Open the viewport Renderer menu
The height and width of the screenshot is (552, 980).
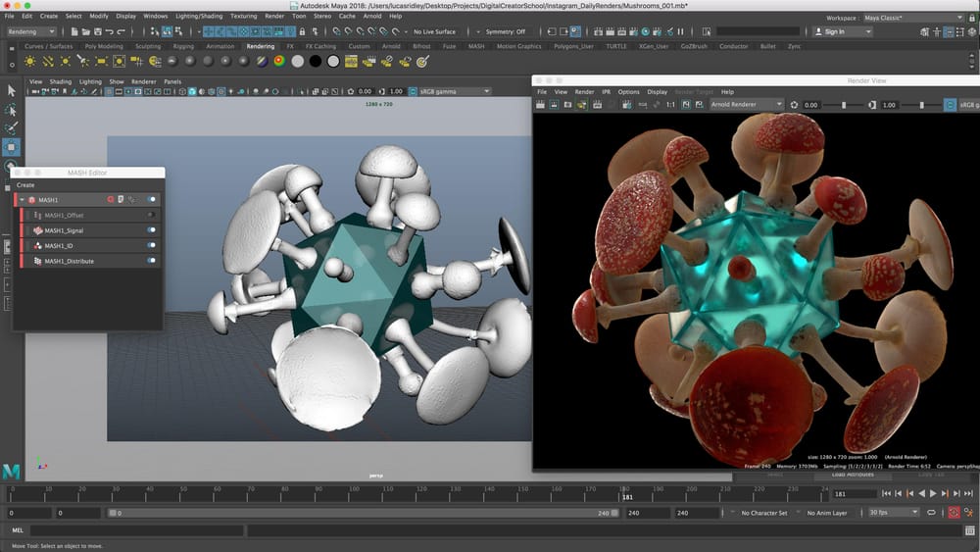pos(144,82)
